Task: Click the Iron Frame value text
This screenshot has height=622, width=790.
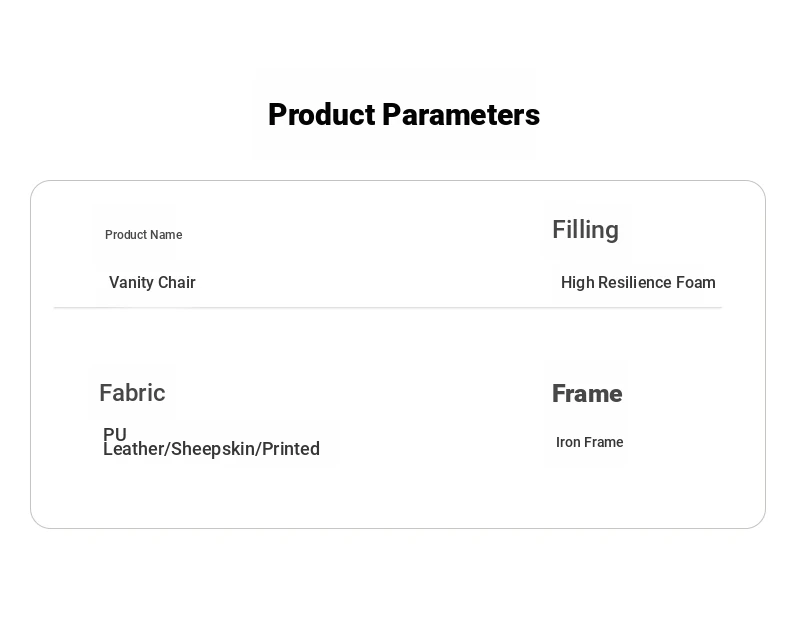Action: coord(589,442)
